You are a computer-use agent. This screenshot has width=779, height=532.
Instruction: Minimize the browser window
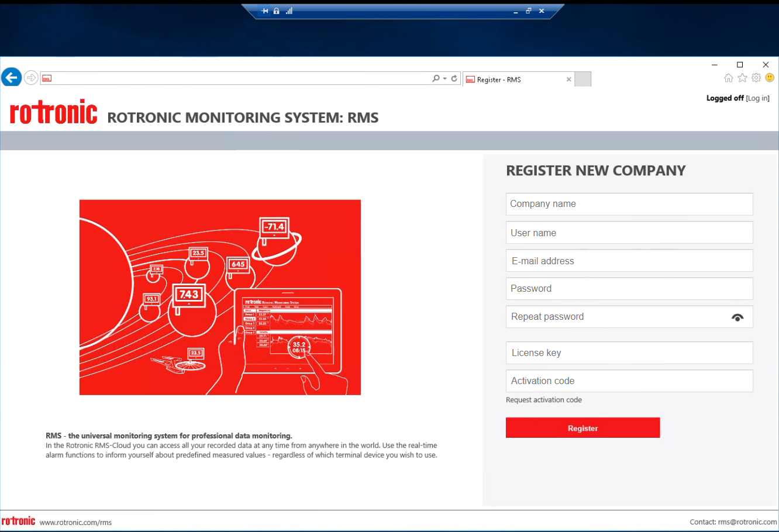pos(714,65)
